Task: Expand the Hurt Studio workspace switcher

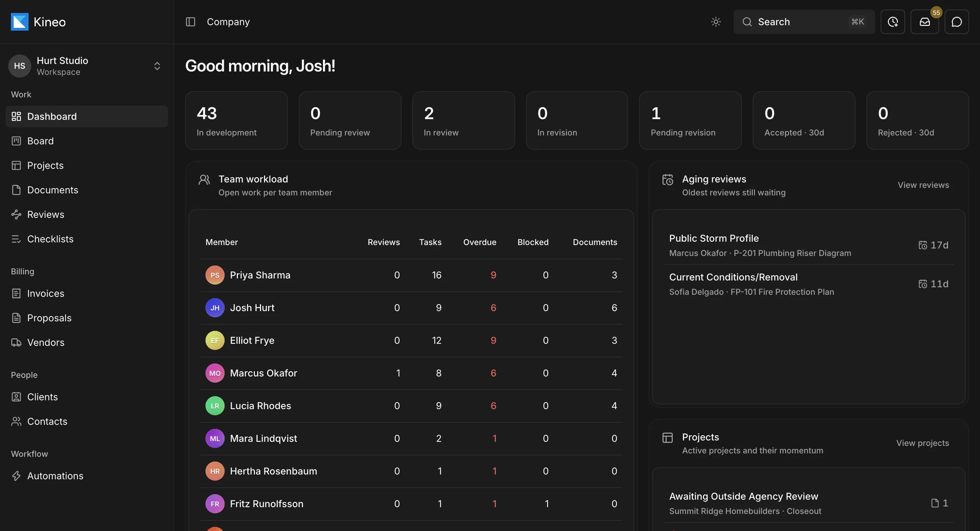Action: (x=157, y=66)
